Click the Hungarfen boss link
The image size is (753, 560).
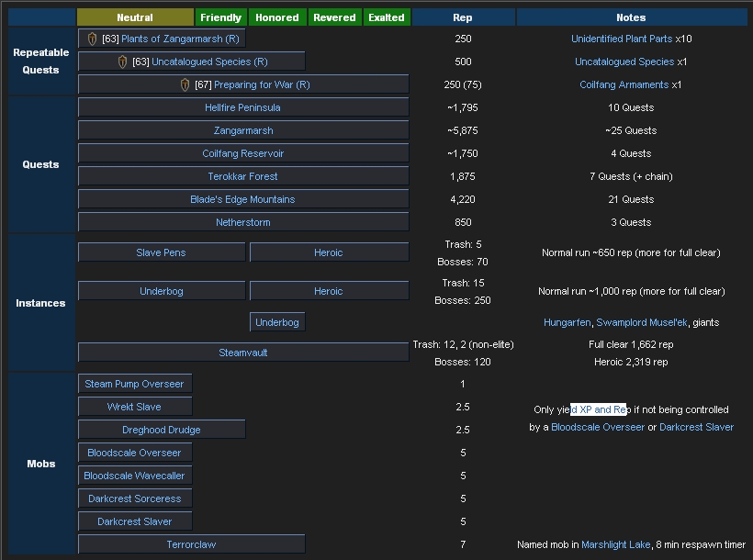point(567,323)
